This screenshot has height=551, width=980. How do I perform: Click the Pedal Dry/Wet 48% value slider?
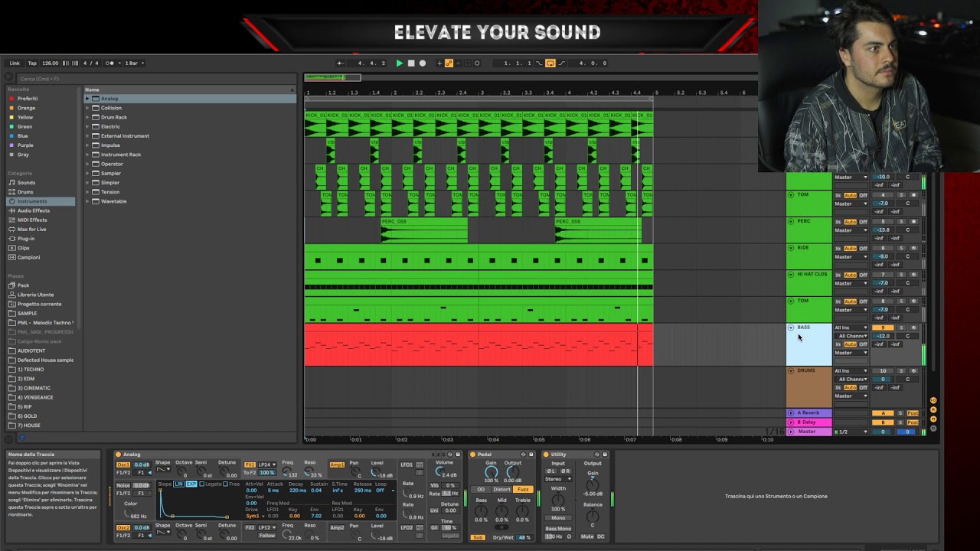[x=524, y=537]
